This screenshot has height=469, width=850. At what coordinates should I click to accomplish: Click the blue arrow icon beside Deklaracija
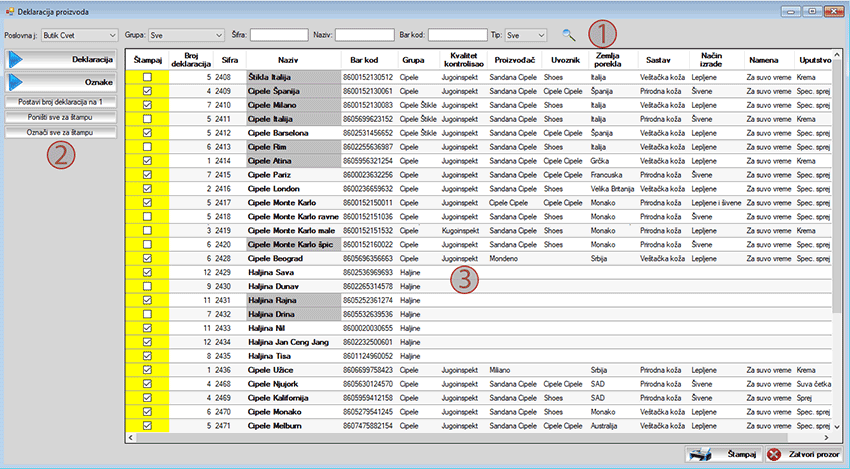click(16, 60)
